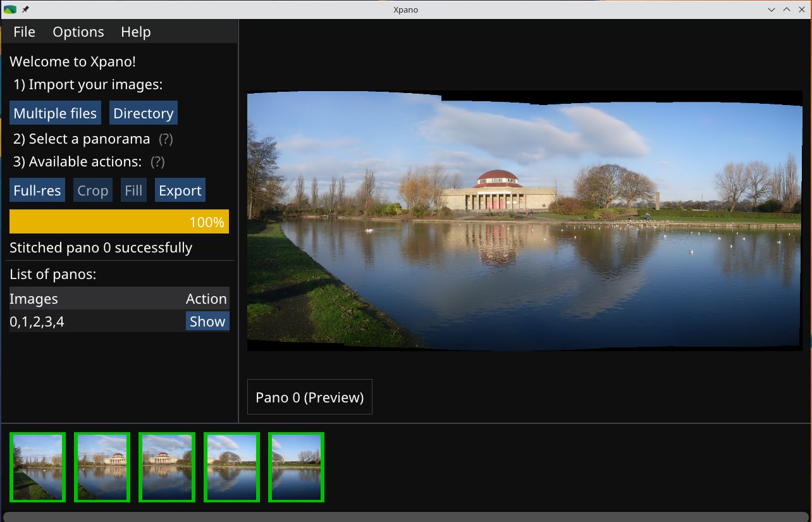Show pano 0,1,2,3,4 in the list
This screenshot has width=812, height=522.
click(x=207, y=321)
